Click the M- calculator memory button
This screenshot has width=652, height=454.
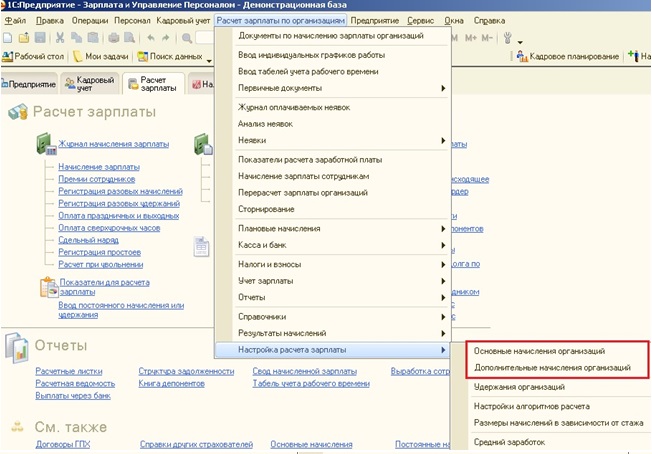pos(487,38)
